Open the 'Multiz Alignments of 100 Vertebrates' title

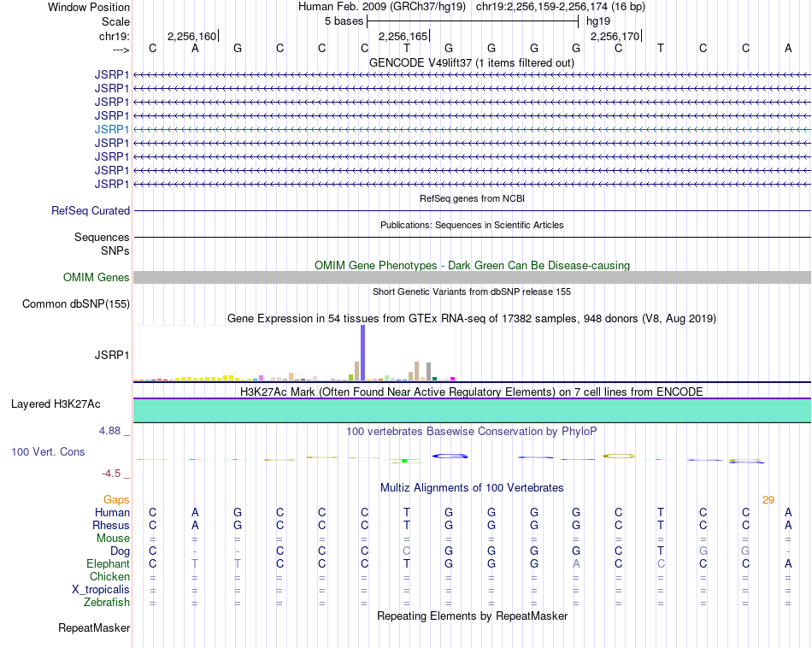point(472,487)
